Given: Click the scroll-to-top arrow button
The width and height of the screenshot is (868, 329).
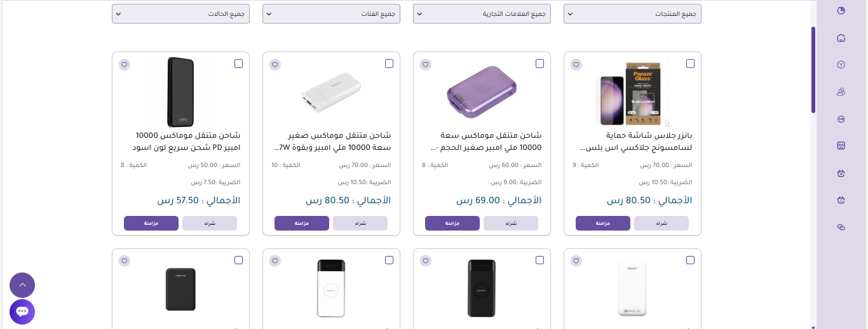Looking at the screenshot, I should [x=22, y=285].
